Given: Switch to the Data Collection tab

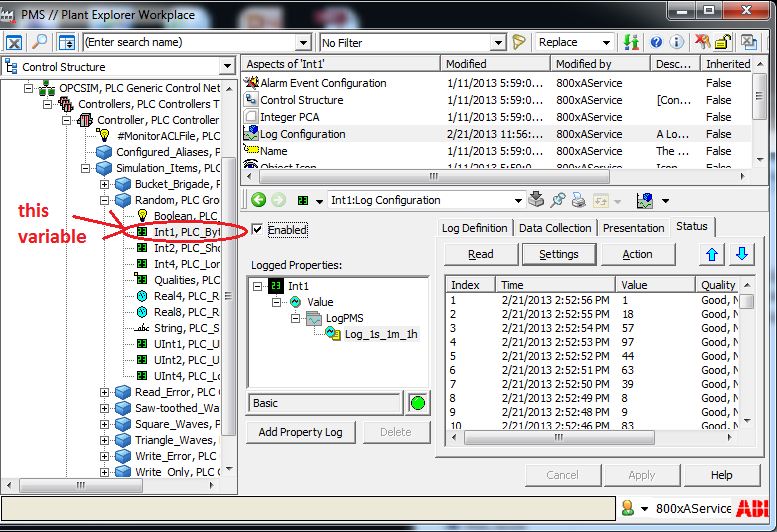Looking at the screenshot, I should coord(555,228).
